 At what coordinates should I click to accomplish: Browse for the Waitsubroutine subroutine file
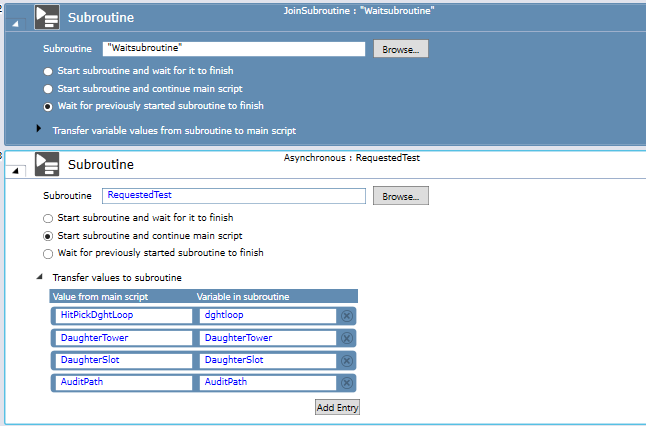click(x=401, y=48)
